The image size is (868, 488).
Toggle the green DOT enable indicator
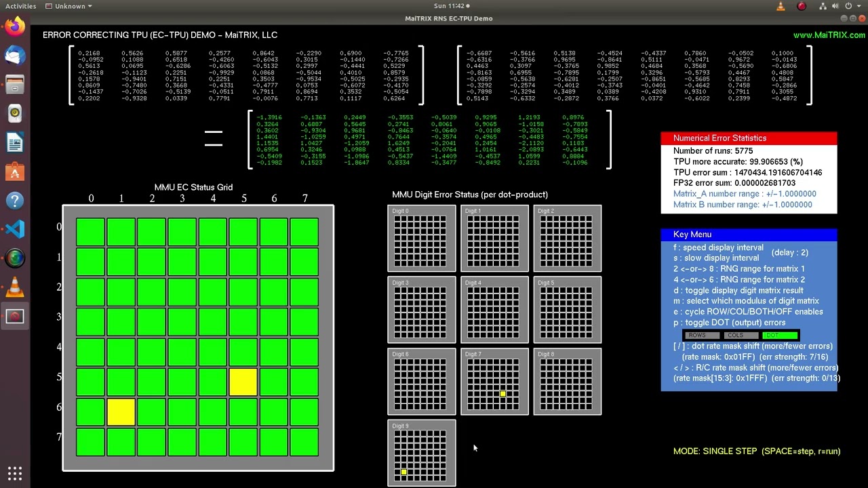(x=779, y=335)
